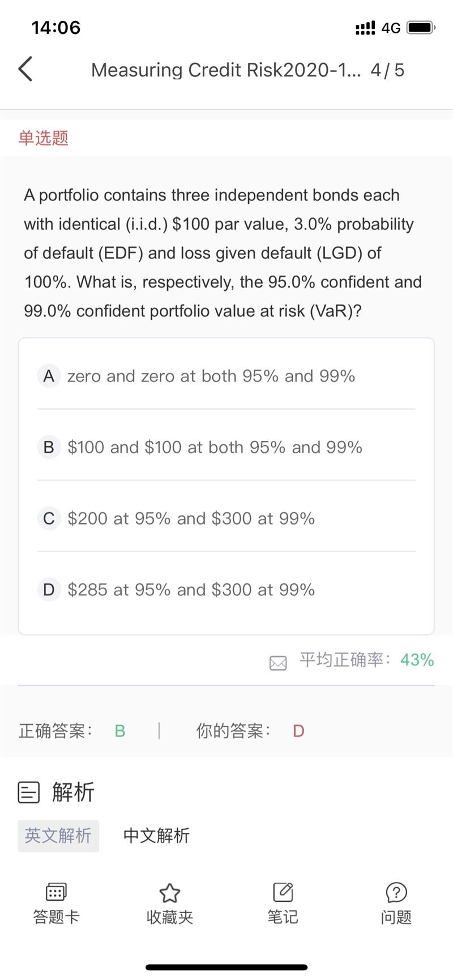
Task: Tap the 4/5 page counter
Action: [387, 70]
